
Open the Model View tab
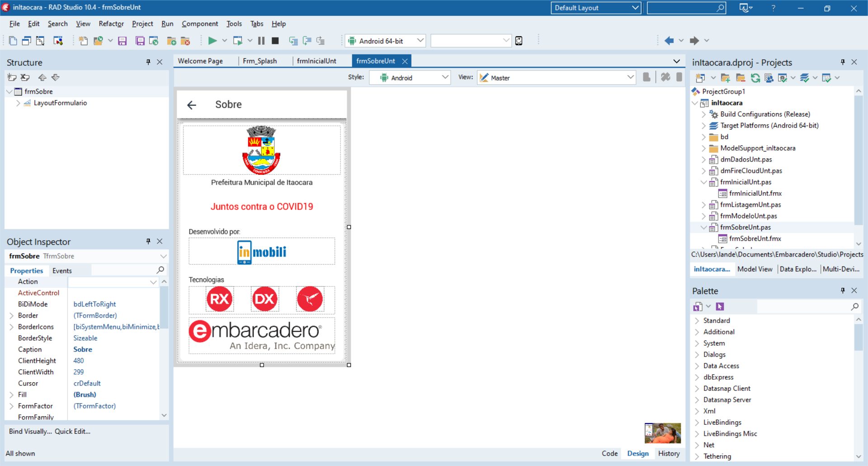coord(755,269)
